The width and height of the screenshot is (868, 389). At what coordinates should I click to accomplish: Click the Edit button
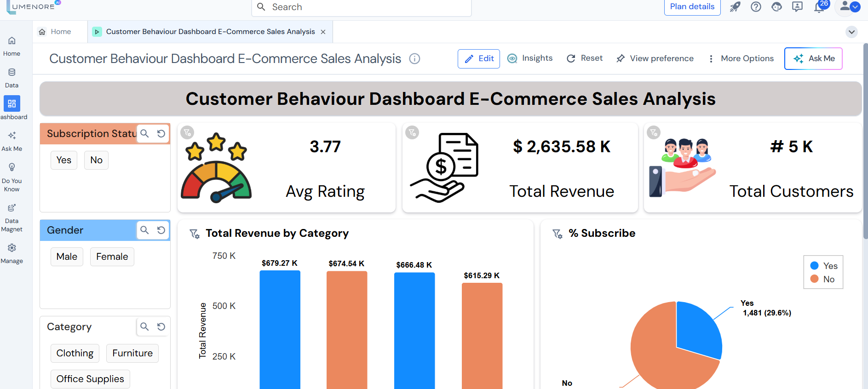[479, 58]
